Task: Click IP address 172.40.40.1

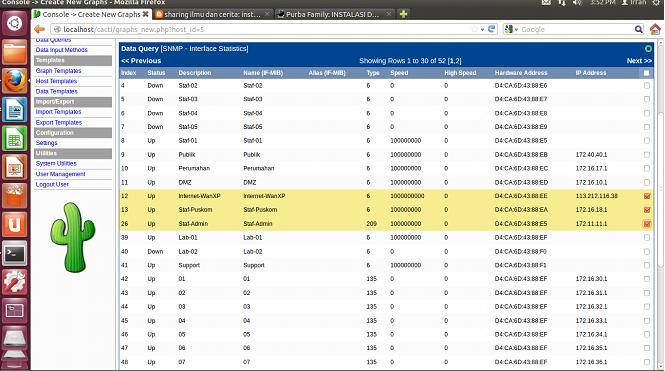Action: coord(591,155)
